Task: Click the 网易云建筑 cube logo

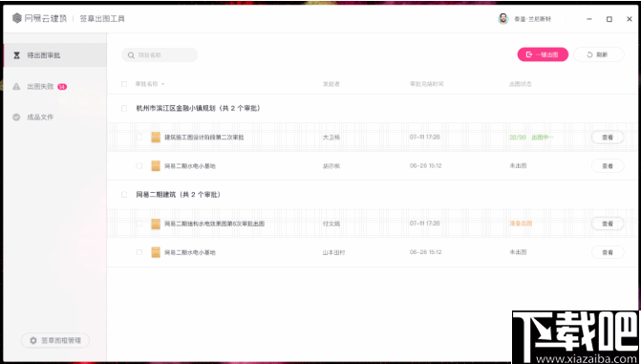Action: point(17,18)
